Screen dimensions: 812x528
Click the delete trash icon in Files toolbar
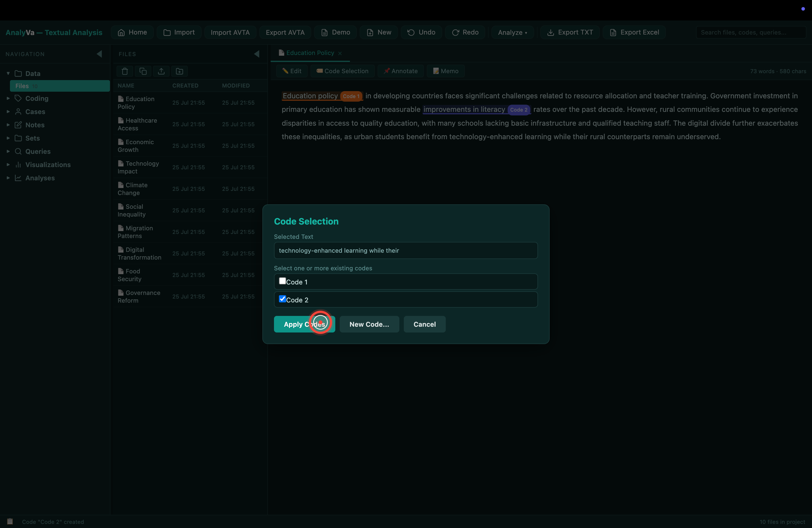point(125,71)
